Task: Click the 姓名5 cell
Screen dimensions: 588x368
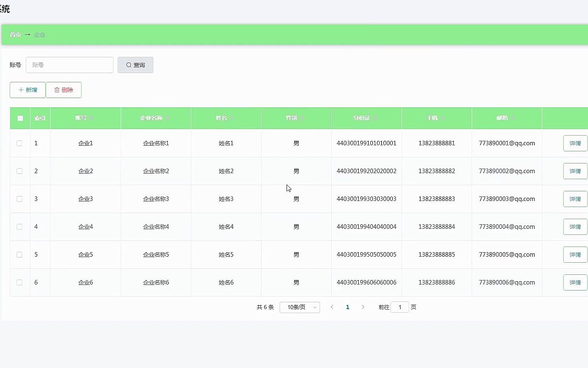Action: click(x=226, y=255)
